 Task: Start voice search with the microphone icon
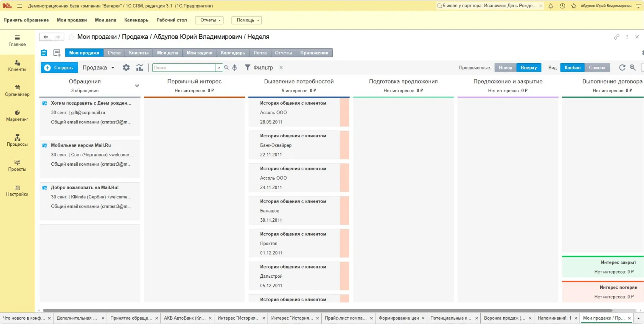235,68
